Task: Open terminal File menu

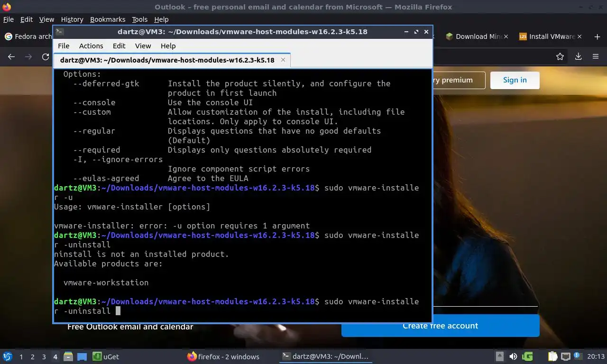Action: 64,46
